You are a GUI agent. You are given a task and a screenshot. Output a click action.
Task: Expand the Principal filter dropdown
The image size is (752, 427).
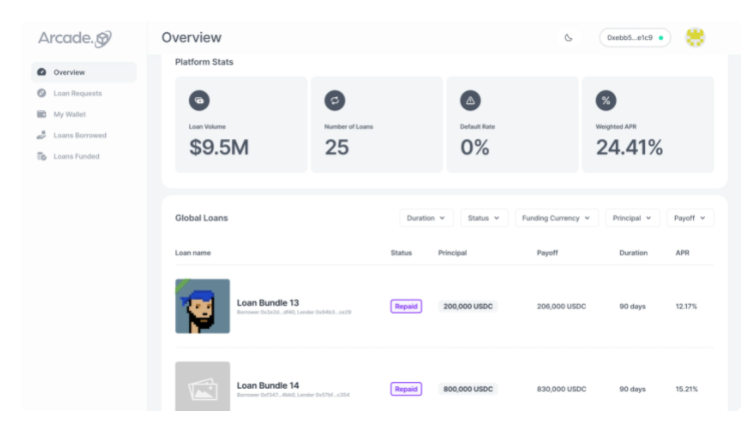[x=632, y=218]
